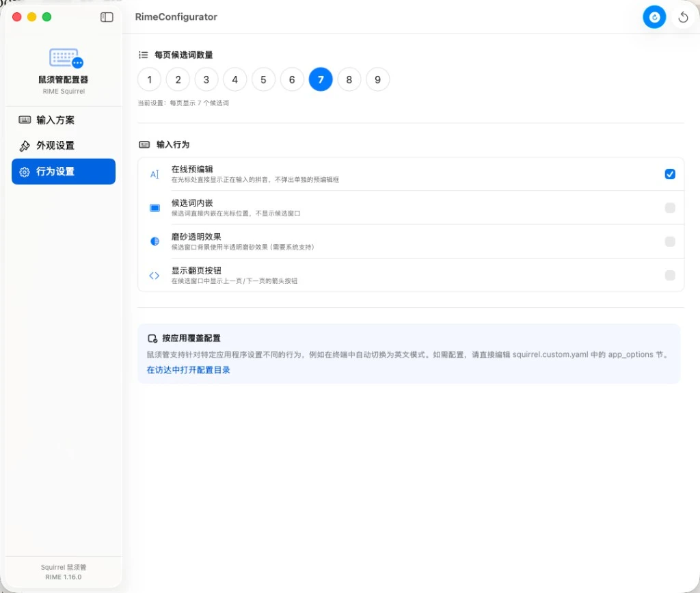
Task: Click the 候选词内嵌 row label
Action: pos(192,202)
